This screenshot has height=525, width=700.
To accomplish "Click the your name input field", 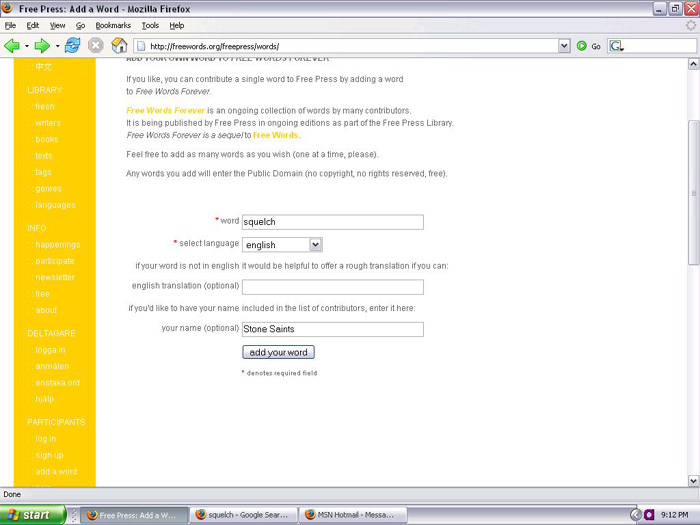I will [333, 329].
